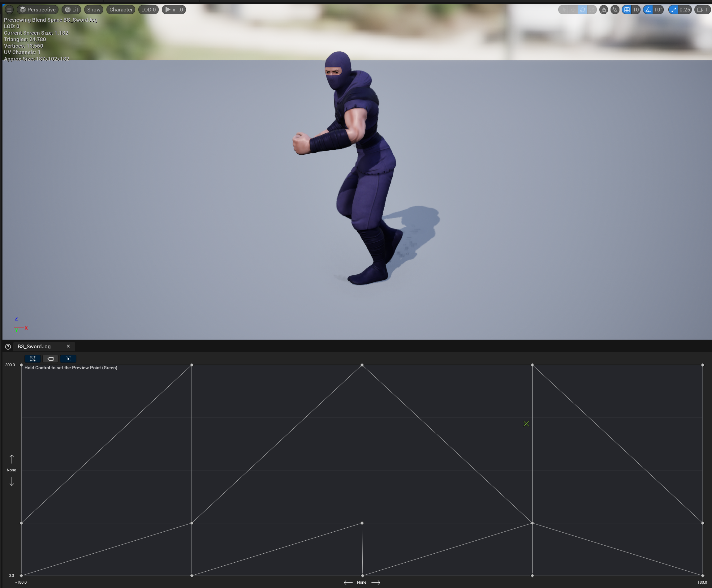The width and height of the screenshot is (712, 588).
Task: Open scale snap 0.25 value dropdown
Action: (x=684, y=10)
